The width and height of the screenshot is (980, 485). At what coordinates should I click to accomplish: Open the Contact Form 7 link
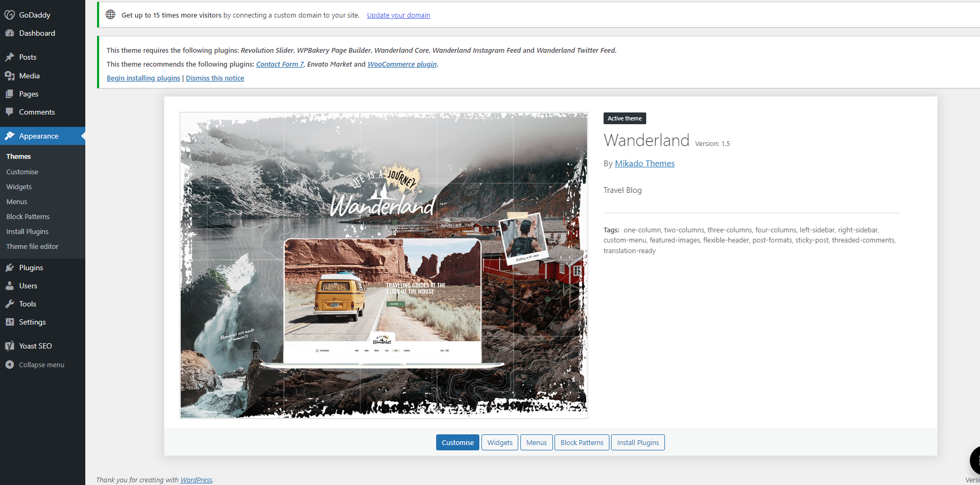click(x=280, y=64)
